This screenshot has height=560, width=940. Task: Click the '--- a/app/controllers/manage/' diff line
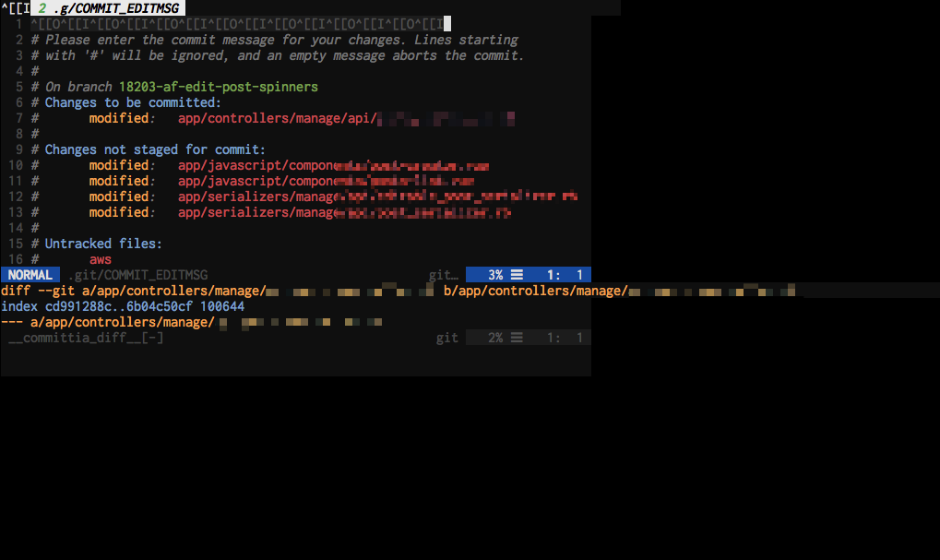[x=192, y=322]
